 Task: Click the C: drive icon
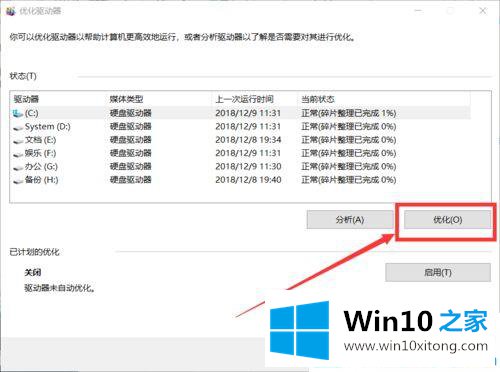18,113
